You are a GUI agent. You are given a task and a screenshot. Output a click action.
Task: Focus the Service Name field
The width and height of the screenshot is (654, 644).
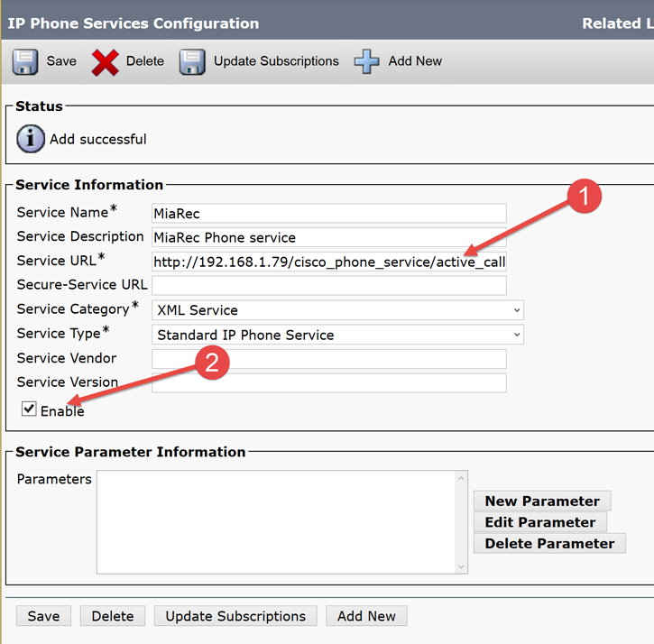click(x=329, y=213)
